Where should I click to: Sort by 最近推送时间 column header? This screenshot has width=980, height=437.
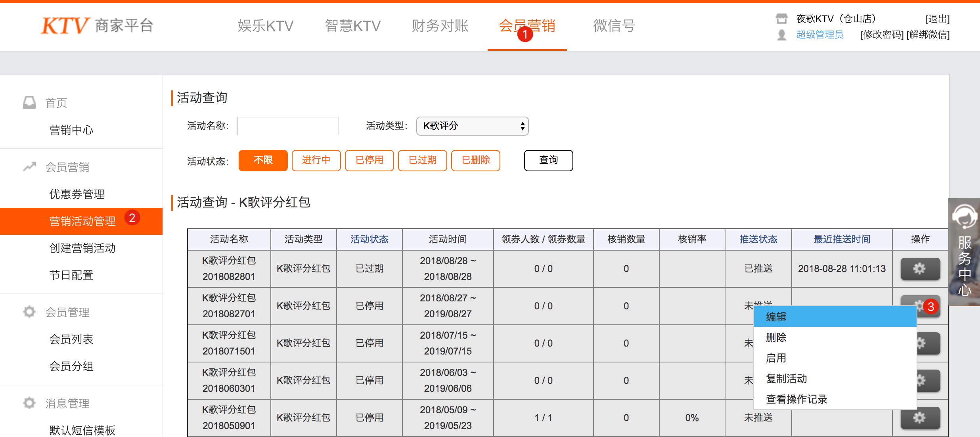coord(842,239)
